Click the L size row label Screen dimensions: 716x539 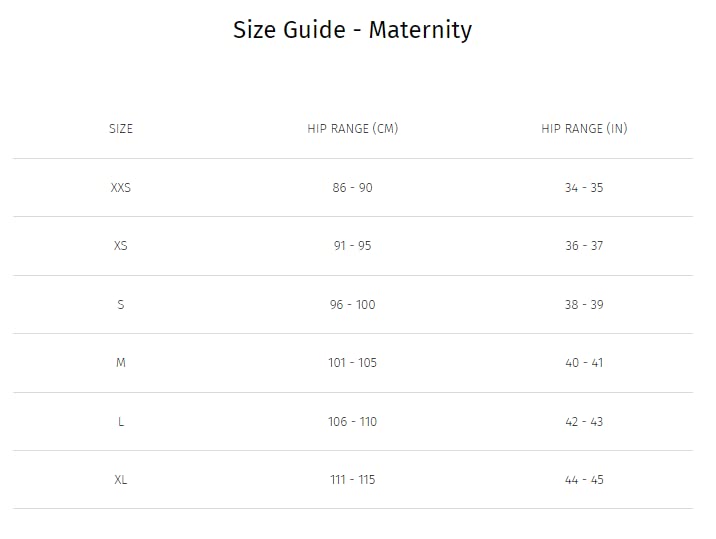pyautogui.click(x=121, y=421)
